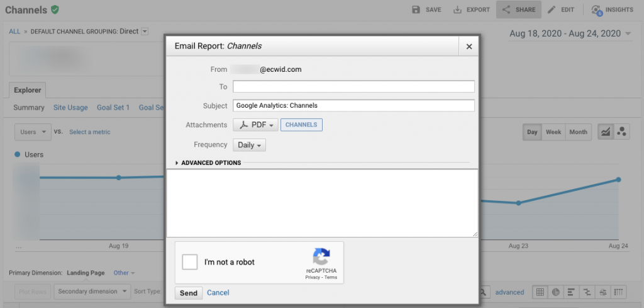644x308 pixels.
Task: Set chart granularity to Month
Action: (579, 132)
